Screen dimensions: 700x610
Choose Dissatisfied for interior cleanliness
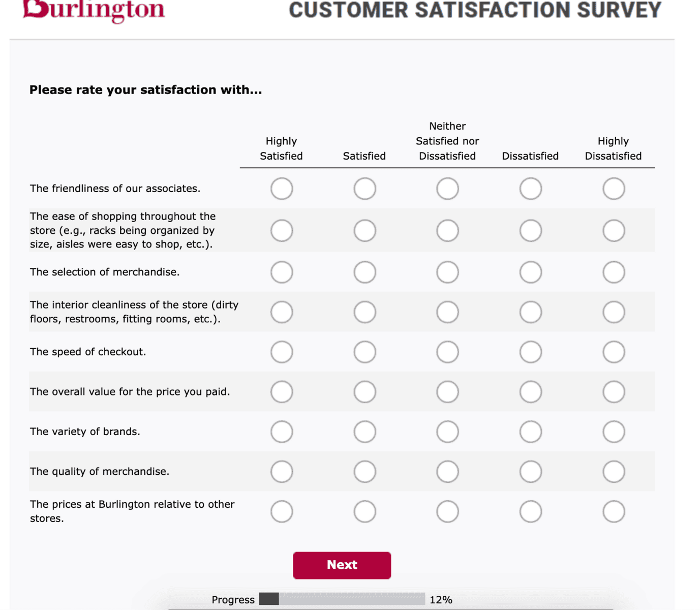pyautogui.click(x=530, y=312)
